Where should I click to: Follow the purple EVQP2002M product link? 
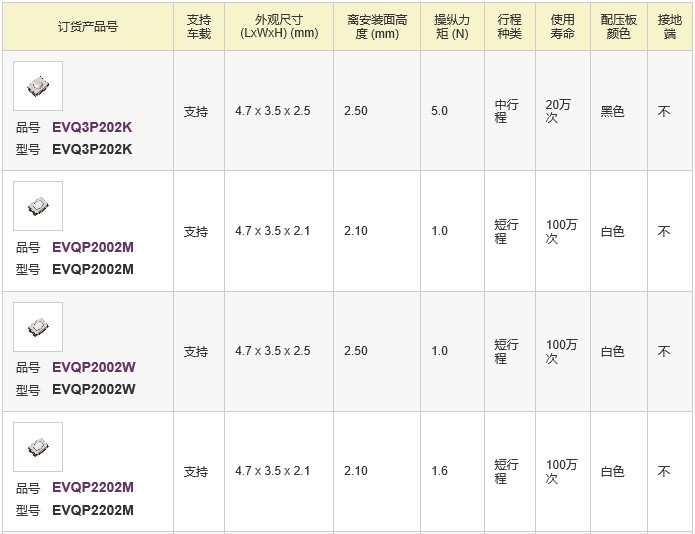93,247
